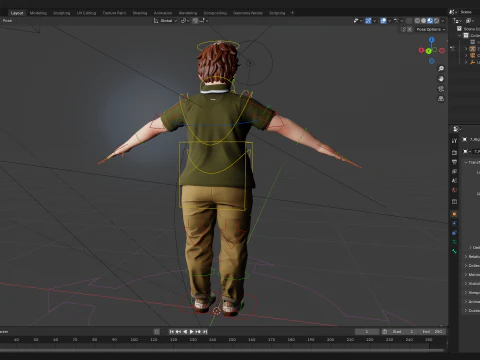Select wireframe viewport shading
480x360 pixels.
[417, 21]
